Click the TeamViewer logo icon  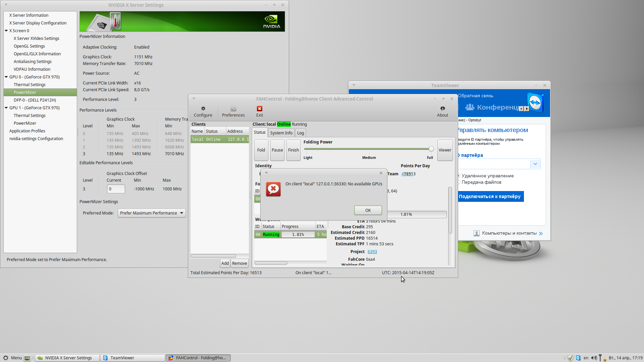(535, 103)
